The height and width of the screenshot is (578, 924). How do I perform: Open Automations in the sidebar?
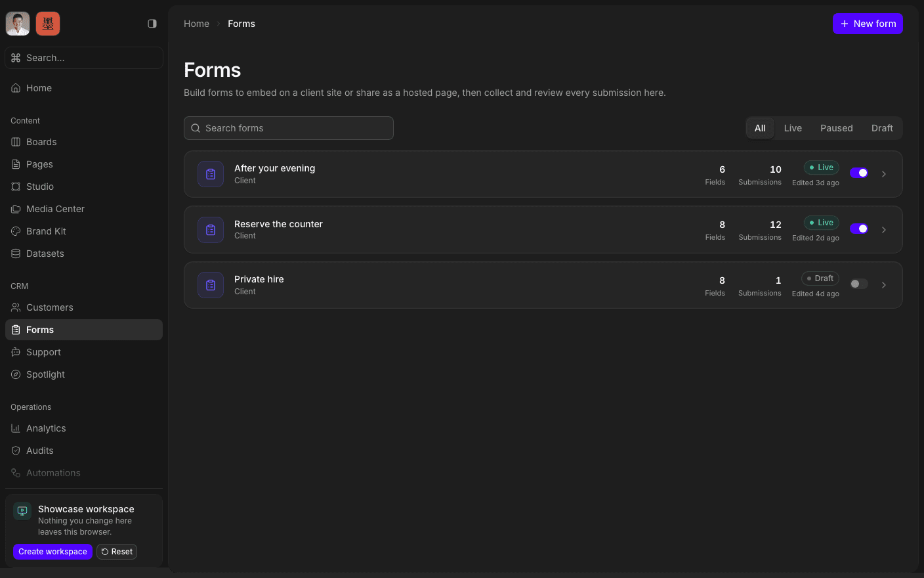pos(84,473)
